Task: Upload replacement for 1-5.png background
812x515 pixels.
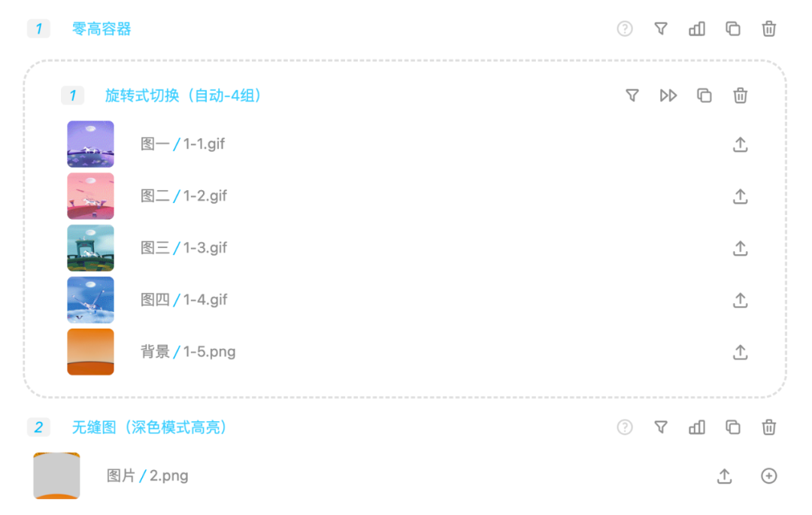Action: pos(741,352)
